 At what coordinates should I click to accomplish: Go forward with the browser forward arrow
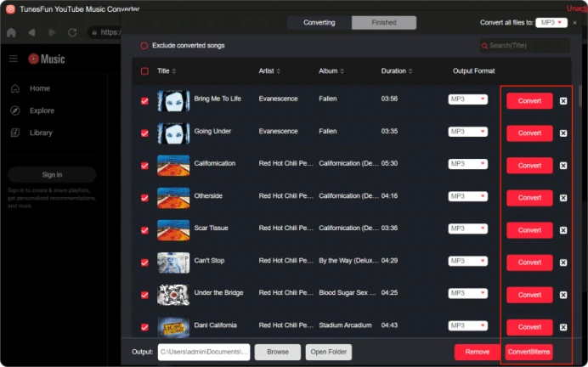pos(52,32)
